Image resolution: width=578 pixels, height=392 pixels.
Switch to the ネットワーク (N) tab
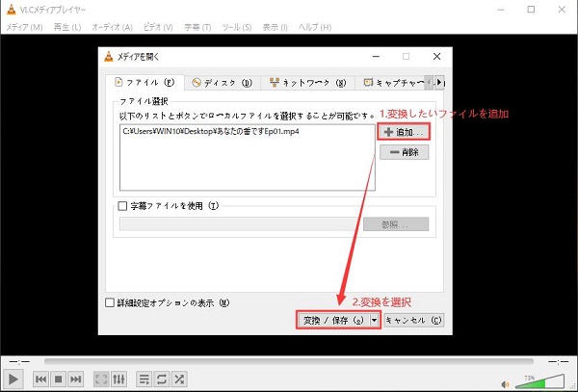[x=307, y=83]
